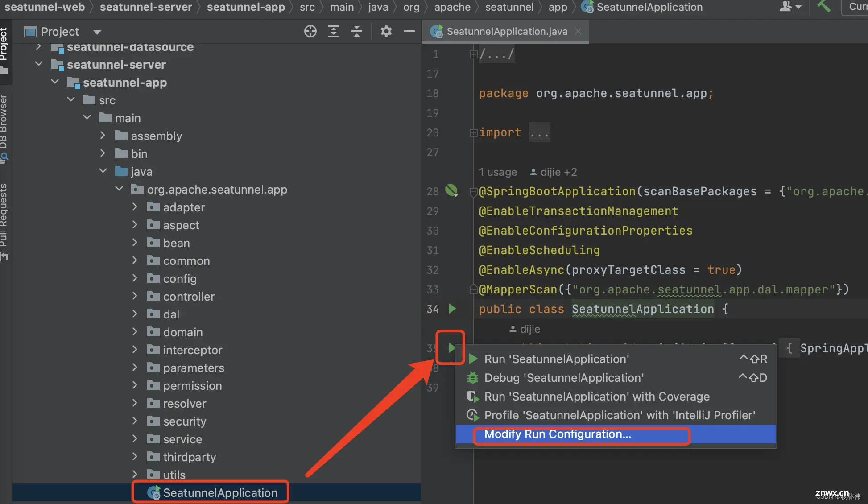Open the user account icon dropdown
The height and width of the screenshot is (504, 868).
(790, 7)
